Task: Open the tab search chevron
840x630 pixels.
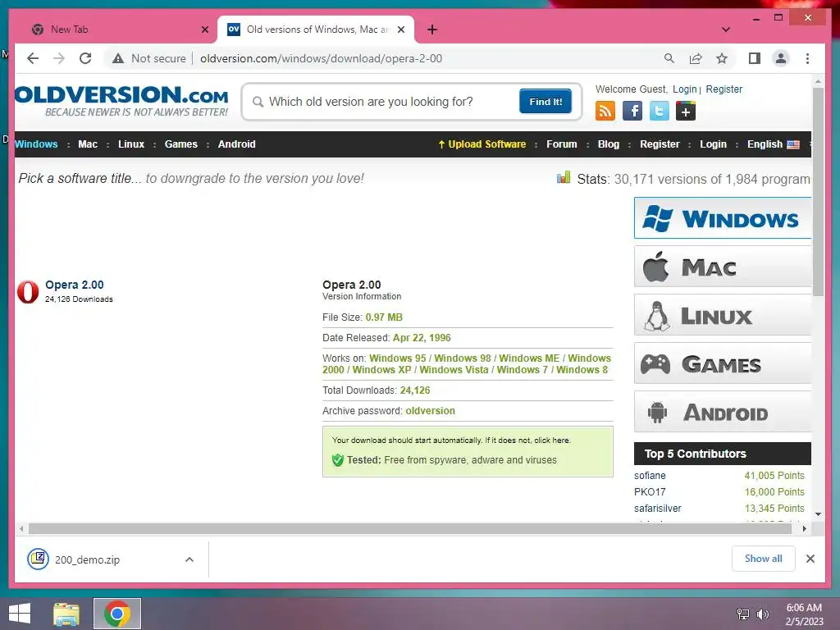Action: [726, 30]
